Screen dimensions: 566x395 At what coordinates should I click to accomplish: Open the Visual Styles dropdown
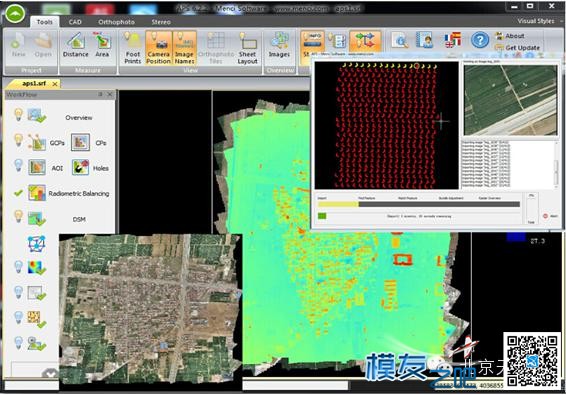click(x=536, y=21)
